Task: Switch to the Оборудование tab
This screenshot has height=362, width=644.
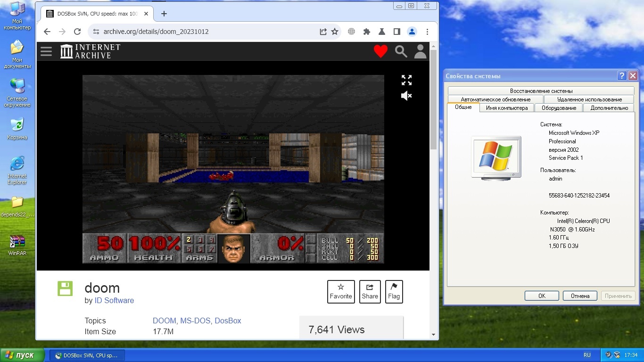Action: pyautogui.click(x=559, y=108)
